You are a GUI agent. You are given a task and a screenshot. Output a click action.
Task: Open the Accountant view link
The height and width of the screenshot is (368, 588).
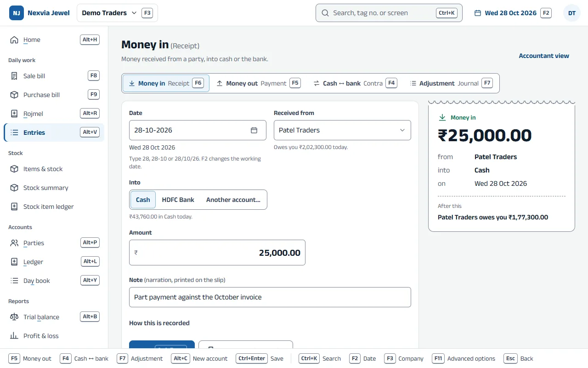[x=544, y=56]
